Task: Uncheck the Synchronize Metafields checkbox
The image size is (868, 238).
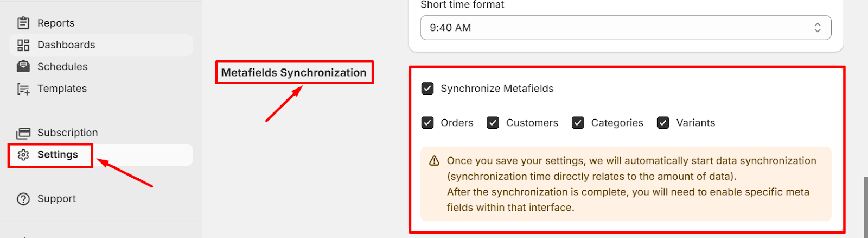Action: coord(427,89)
